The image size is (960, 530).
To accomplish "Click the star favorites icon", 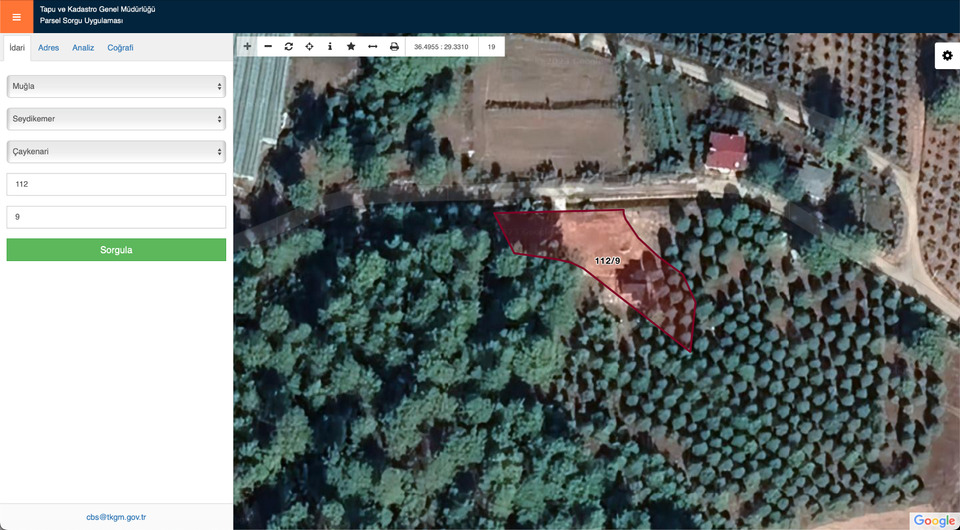I will (x=351, y=47).
